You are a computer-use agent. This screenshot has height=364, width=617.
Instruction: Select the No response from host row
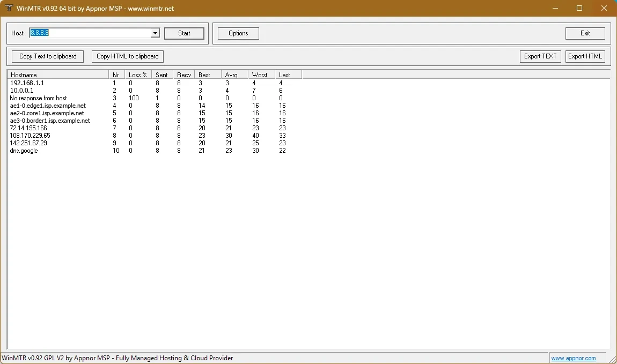[x=155, y=98]
